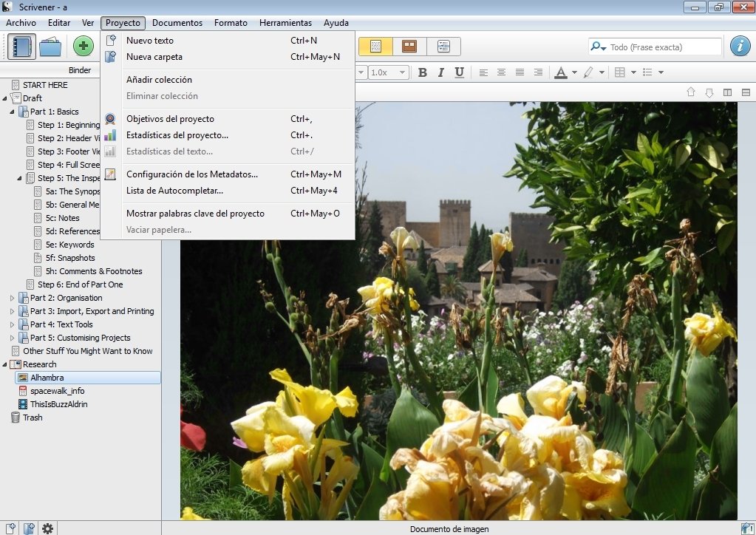Split editor horizontally icon

point(746,92)
